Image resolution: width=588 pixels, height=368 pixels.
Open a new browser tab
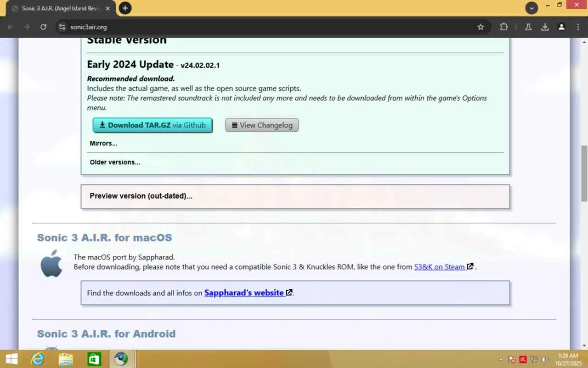coord(125,8)
